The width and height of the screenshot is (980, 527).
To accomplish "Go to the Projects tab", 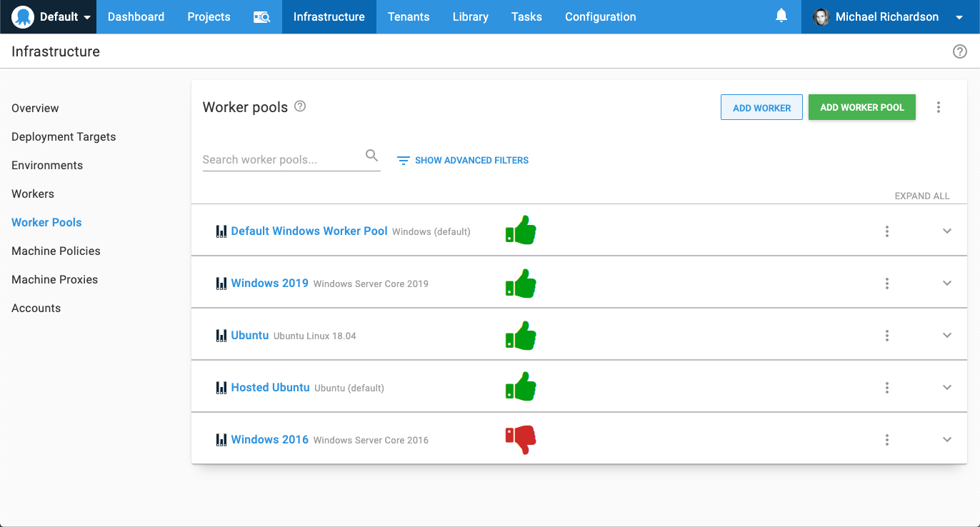I will point(209,17).
